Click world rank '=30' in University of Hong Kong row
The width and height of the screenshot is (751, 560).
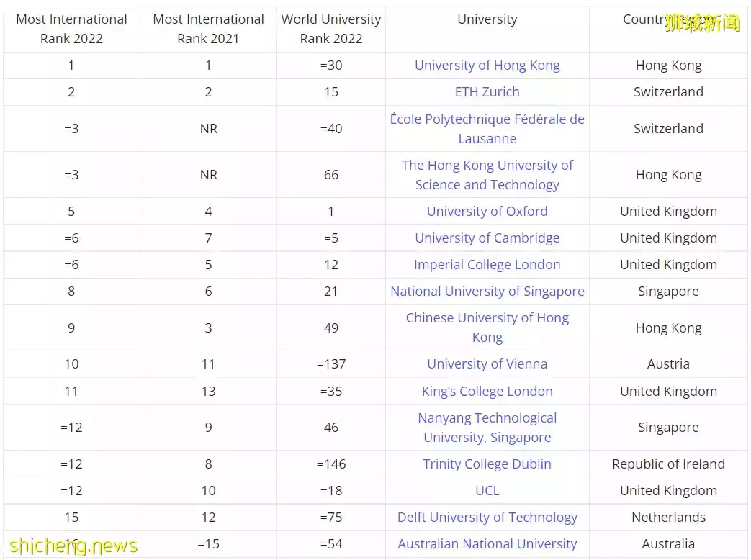tap(331, 65)
